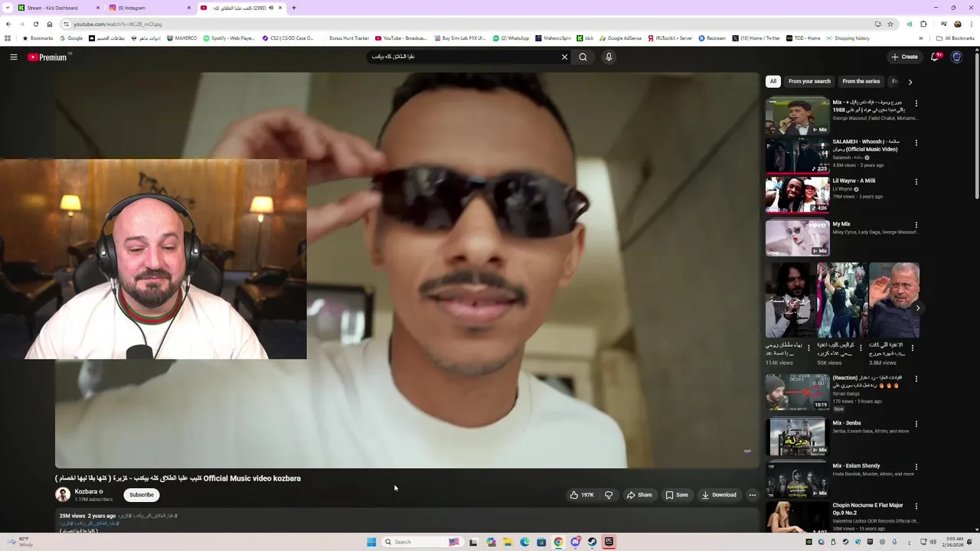Go back to previous page
The width and height of the screenshot is (980, 551).
8,24
